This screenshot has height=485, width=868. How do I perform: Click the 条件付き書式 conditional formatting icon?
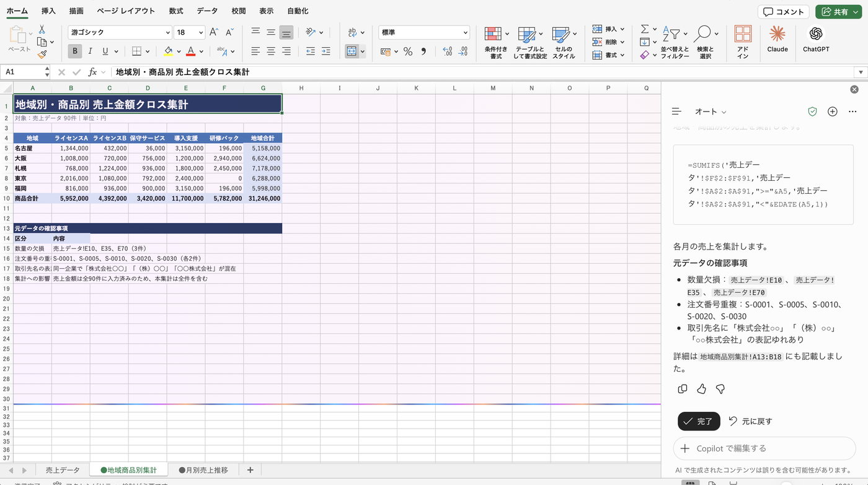[x=495, y=42]
